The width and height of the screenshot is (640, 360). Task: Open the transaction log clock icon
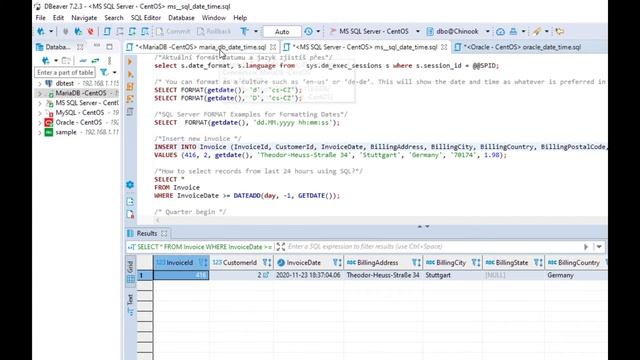(309, 31)
